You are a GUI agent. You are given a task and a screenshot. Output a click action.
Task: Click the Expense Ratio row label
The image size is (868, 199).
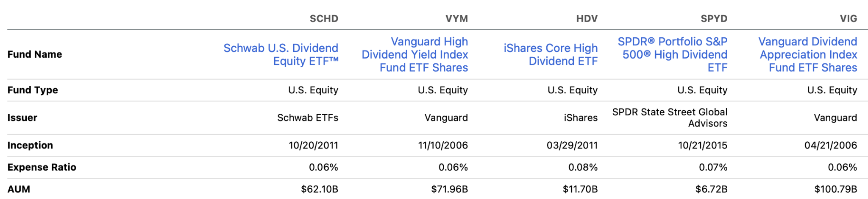tap(42, 167)
